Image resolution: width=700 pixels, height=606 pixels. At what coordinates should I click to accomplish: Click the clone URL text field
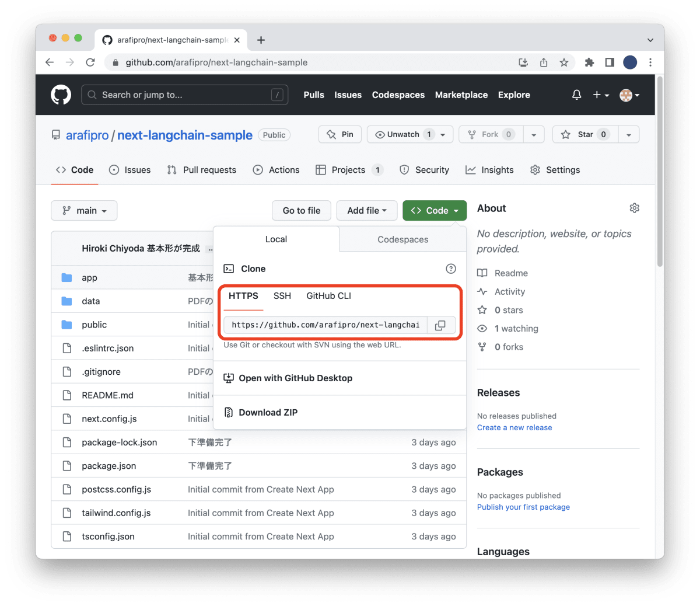pyautogui.click(x=325, y=325)
